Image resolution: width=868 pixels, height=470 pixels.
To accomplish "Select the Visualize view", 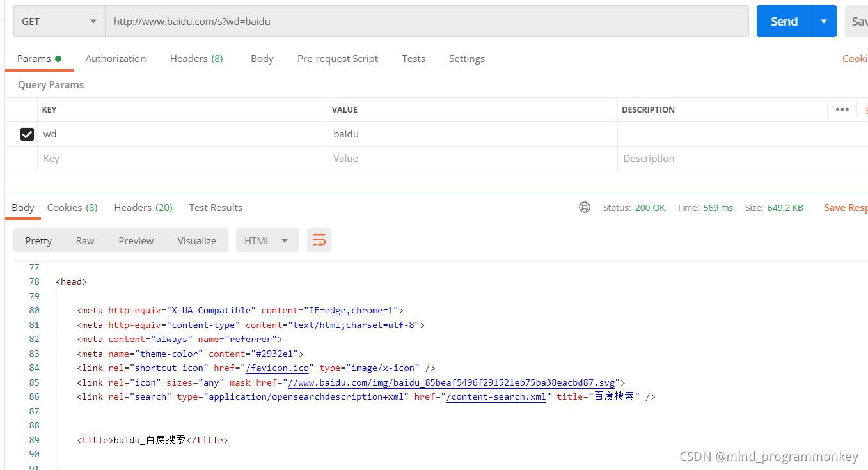I will (x=197, y=240).
